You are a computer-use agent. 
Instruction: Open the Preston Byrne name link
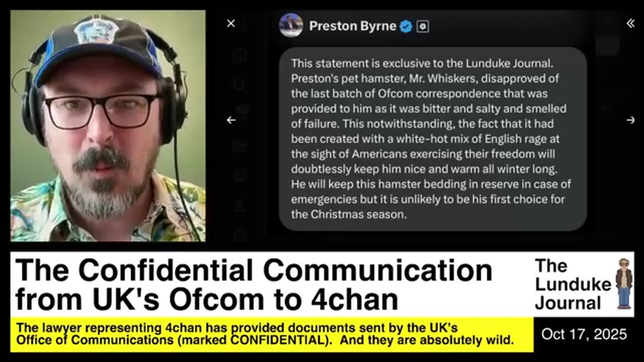pyautogui.click(x=353, y=26)
